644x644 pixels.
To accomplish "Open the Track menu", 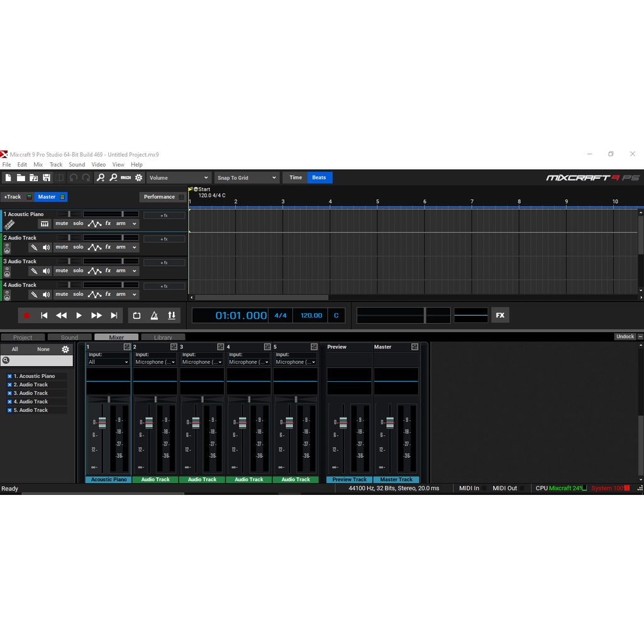I will 56,165.
